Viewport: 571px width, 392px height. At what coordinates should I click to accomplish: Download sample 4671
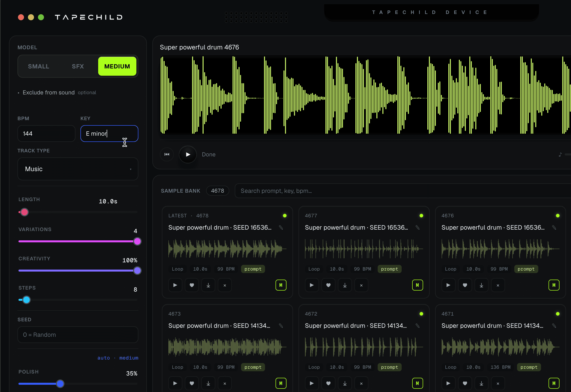pos(482,383)
